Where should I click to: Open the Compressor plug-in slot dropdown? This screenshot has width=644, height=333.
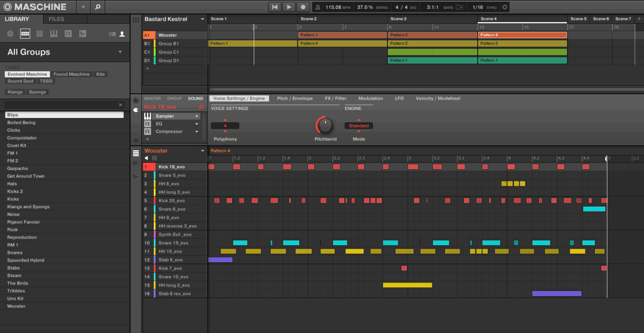(197, 132)
